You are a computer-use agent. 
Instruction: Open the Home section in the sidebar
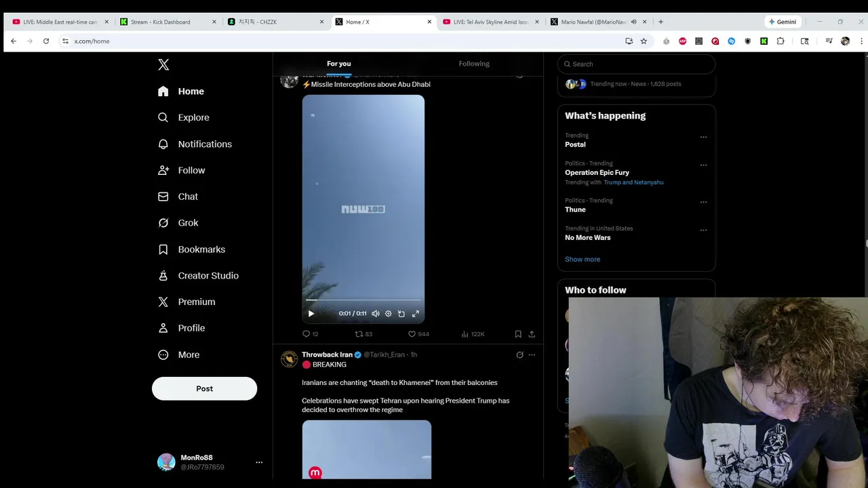pos(181,91)
